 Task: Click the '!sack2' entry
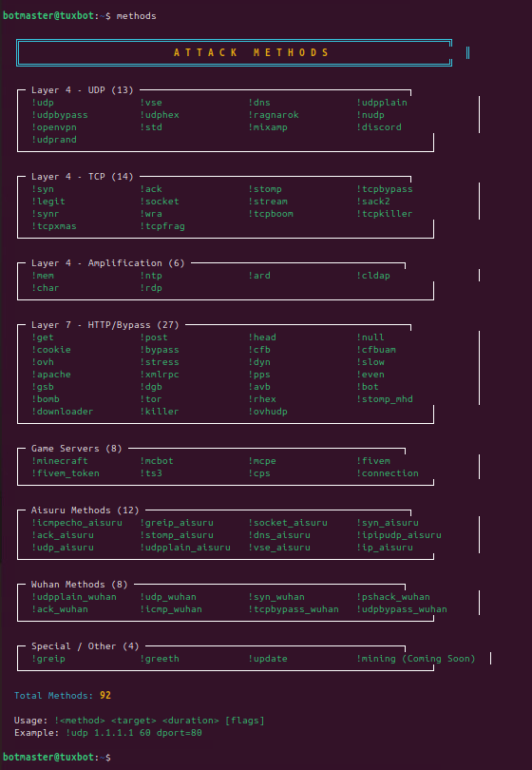coord(373,202)
